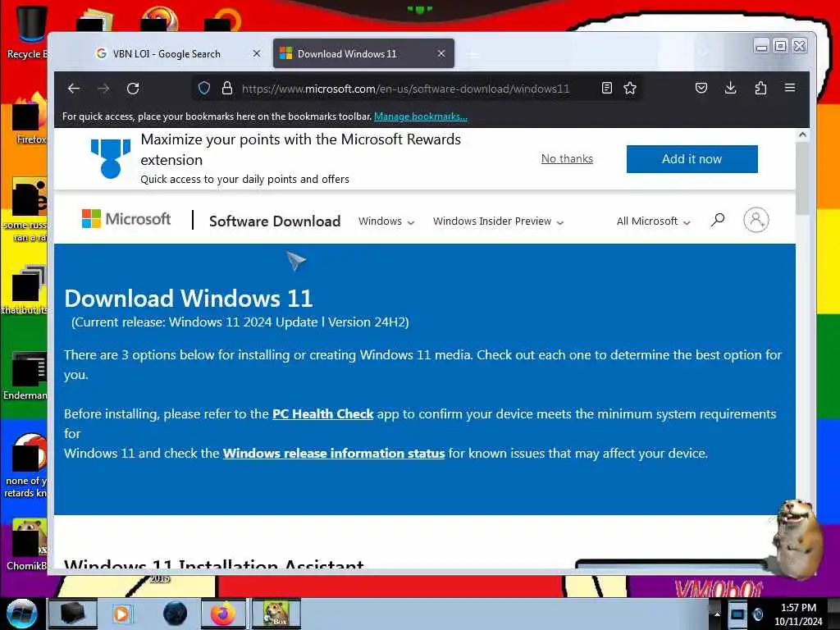Screen dimensions: 840x630
Task: Open Windows release information status link
Action: click(334, 453)
